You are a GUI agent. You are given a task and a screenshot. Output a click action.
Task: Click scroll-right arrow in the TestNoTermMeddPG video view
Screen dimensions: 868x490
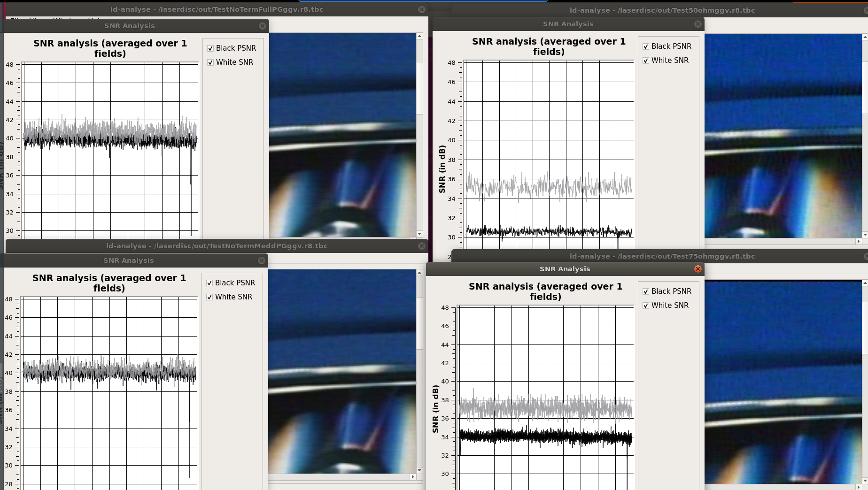click(413, 477)
